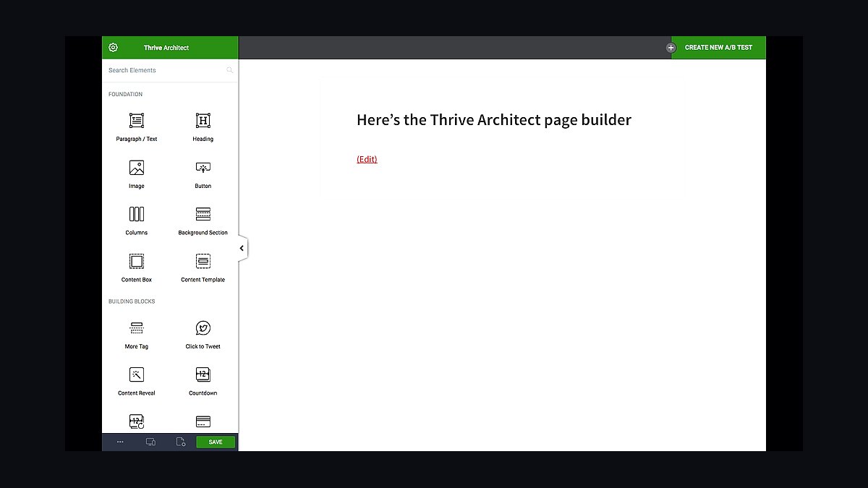Click the red (Edit) link

click(x=367, y=159)
